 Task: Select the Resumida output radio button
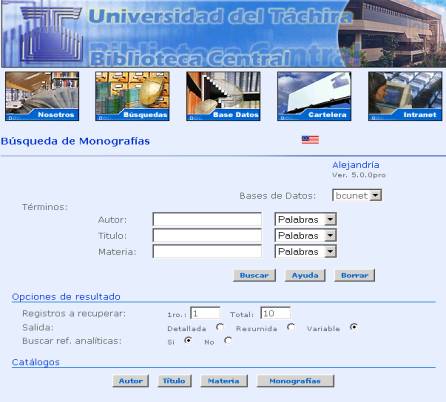click(291, 327)
